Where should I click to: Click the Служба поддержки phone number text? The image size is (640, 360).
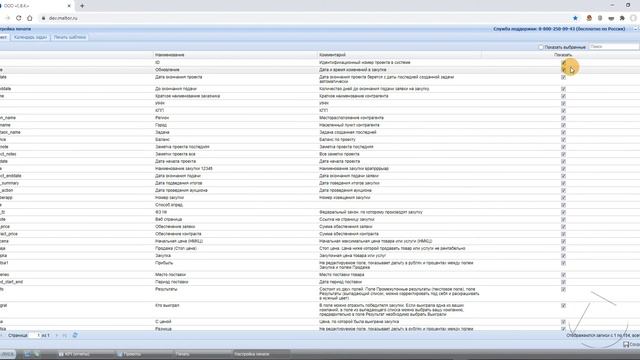pyautogui.click(x=559, y=29)
